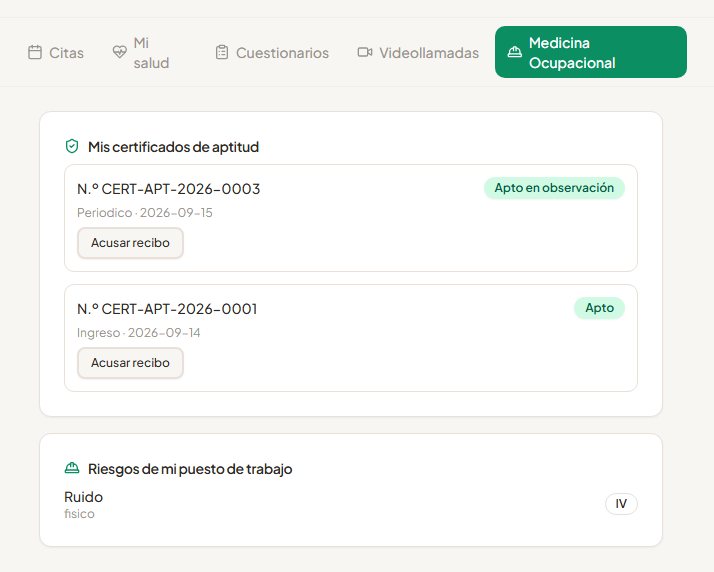Click the 'Periodico · 2026-09-15' text
This screenshot has height=572, width=714.
pyautogui.click(x=145, y=213)
